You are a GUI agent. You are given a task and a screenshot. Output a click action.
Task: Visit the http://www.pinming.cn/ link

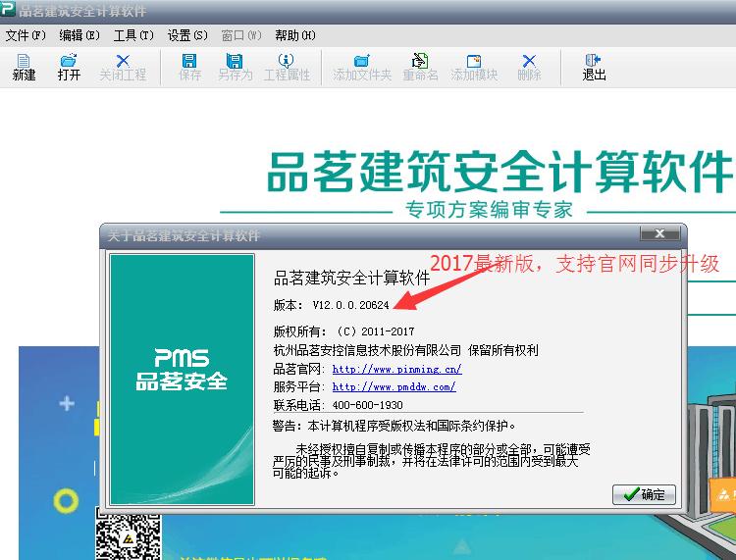coord(396,370)
